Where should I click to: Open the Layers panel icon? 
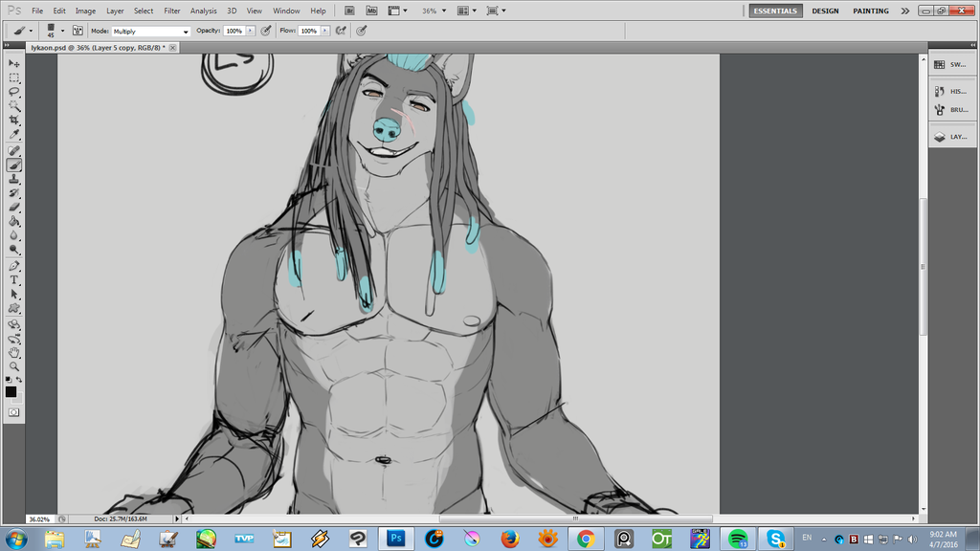(x=951, y=137)
